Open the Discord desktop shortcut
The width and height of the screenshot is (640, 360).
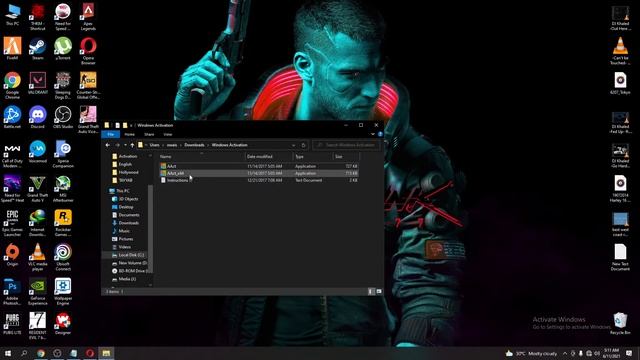point(38,117)
